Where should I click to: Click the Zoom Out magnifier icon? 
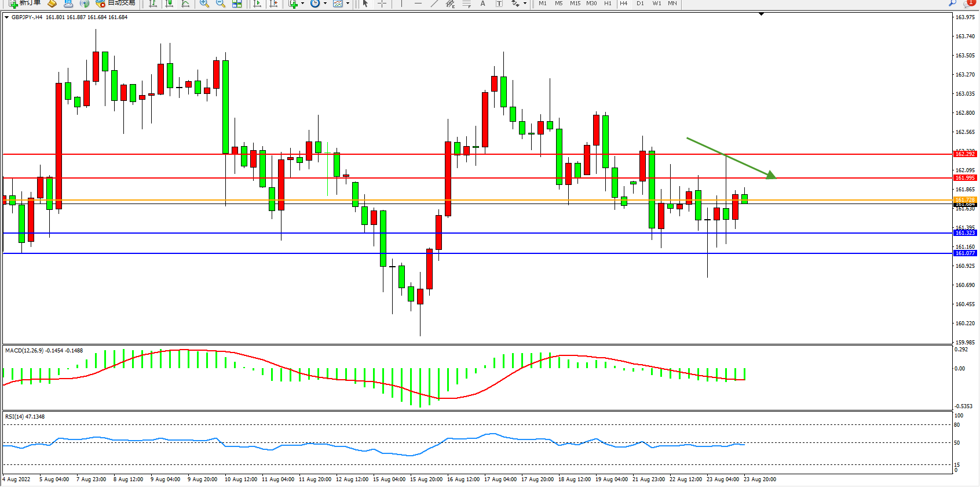tap(221, 3)
